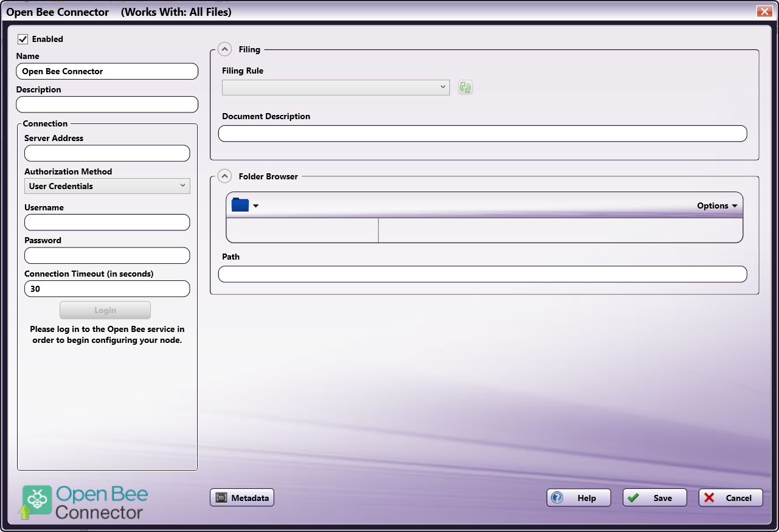Click the Open Bee Connector logo
The width and height of the screenshot is (779, 532).
(x=85, y=502)
